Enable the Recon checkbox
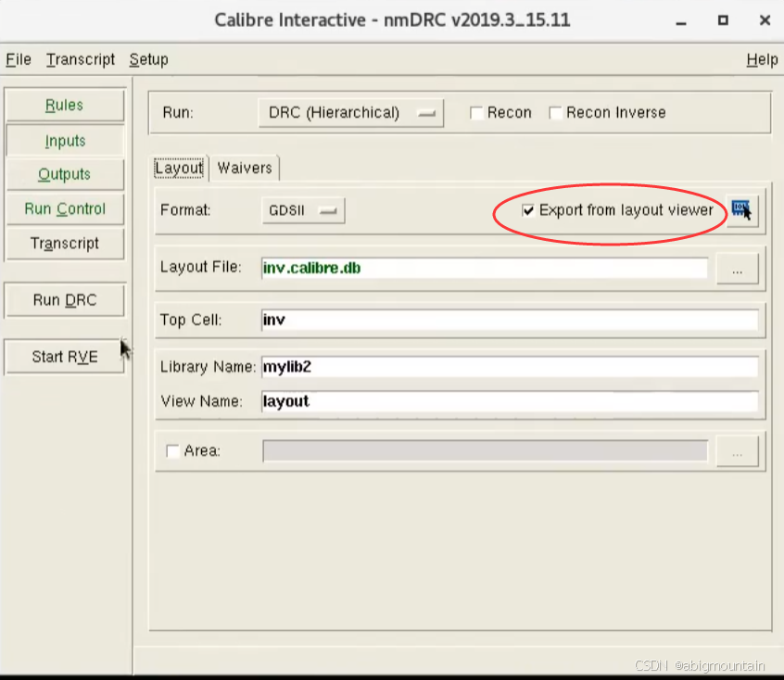The image size is (784, 680). pyautogui.click(x=475, y=112)
